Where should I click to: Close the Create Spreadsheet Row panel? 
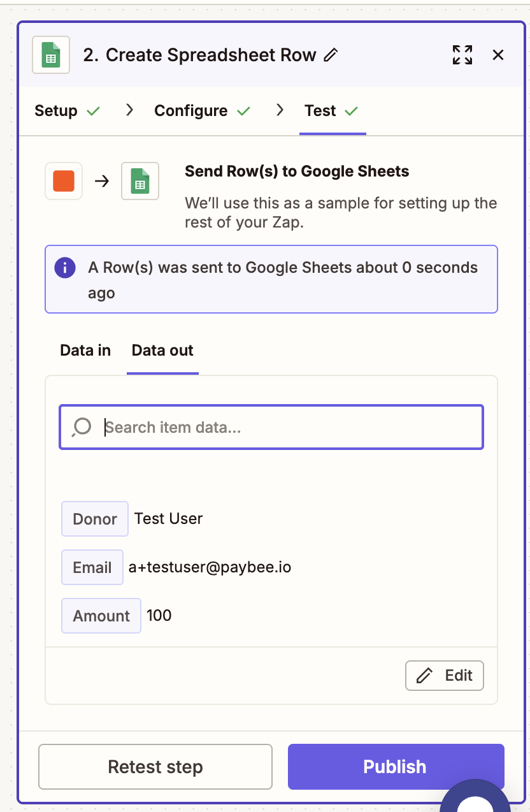498,55
